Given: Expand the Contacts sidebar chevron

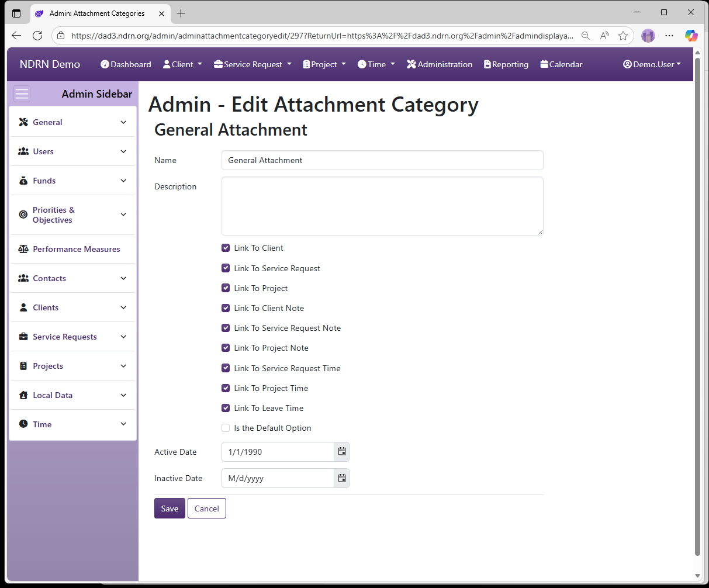Looking at the screenshot, I should (x=123, y=278).
